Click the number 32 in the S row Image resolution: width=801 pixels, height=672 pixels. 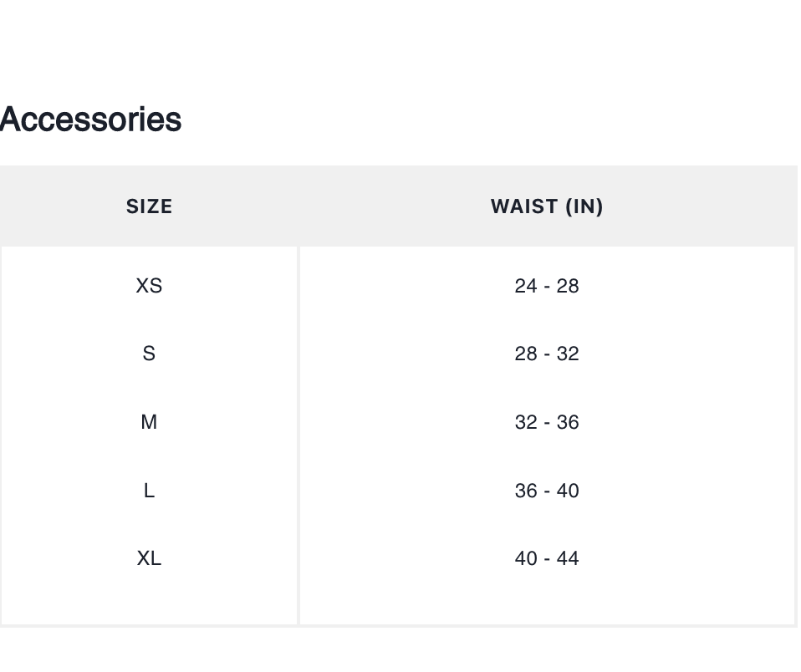click(x=568, y=354)
